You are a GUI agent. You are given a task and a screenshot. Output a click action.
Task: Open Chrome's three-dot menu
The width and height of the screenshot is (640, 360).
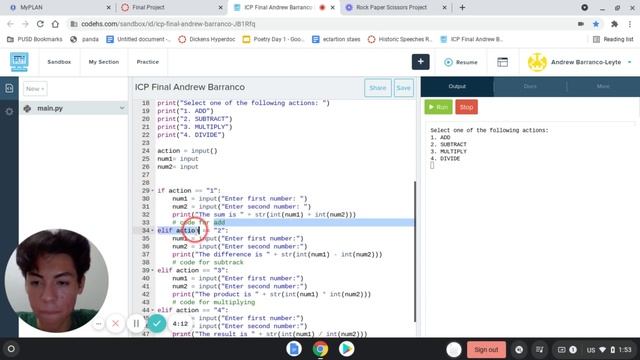point(630,24)
